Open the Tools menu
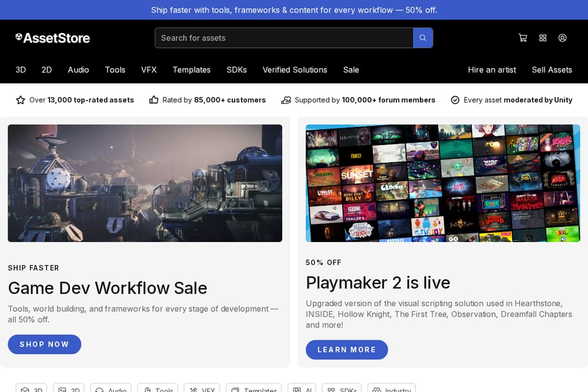Viewport: 588px width, 392px height. point(115,70)
